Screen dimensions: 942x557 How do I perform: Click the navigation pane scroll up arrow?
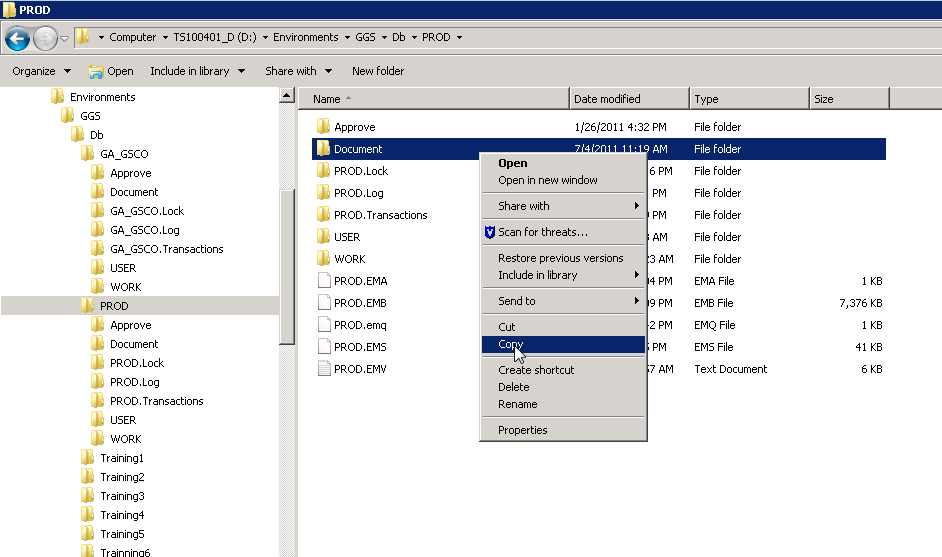pyautogui.click(x=287, y=97)
